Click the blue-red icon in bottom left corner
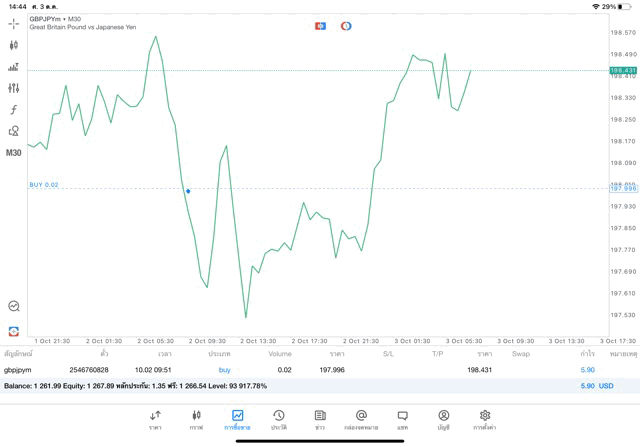Image resolution: width=640 pixels, height=447 pixels. point(13,331)
